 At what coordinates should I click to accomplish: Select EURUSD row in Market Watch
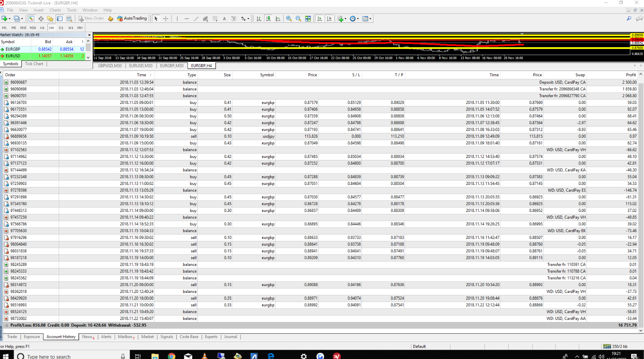(x=43, y=56)
